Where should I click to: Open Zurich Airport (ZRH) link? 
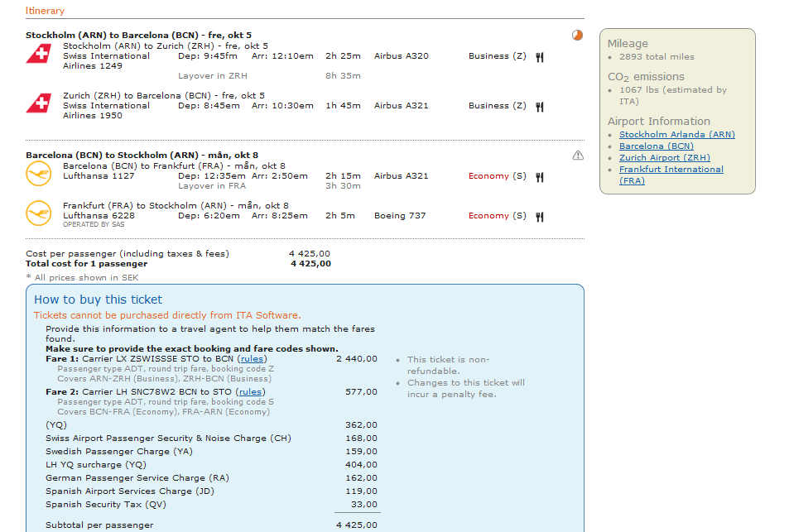[x=664, y=157]
